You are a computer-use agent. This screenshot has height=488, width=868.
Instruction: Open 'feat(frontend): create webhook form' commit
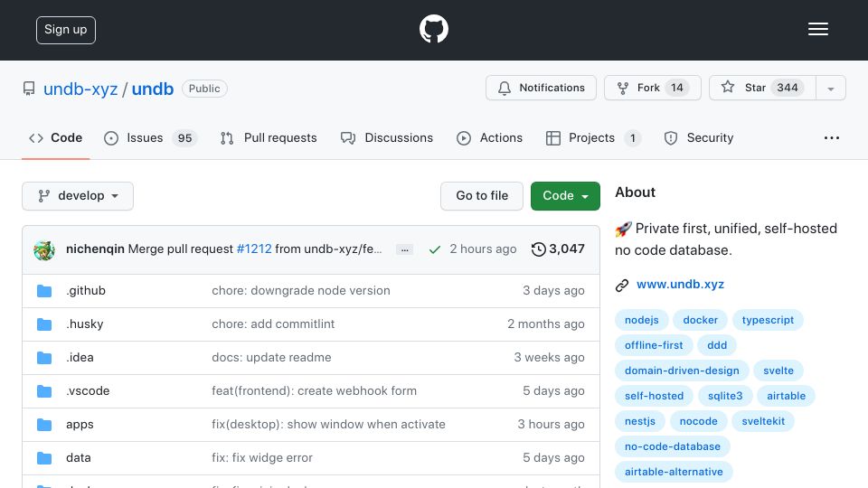[314, 391]
